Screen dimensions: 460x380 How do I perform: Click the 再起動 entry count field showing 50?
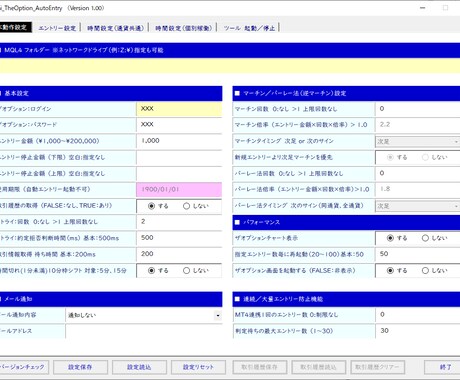coord(418,254)
